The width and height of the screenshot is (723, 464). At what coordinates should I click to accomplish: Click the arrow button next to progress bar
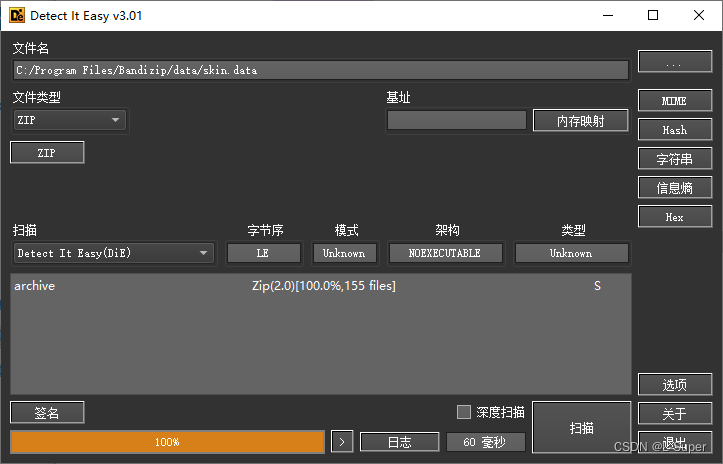pyautogui.click(x=342, y=442)
